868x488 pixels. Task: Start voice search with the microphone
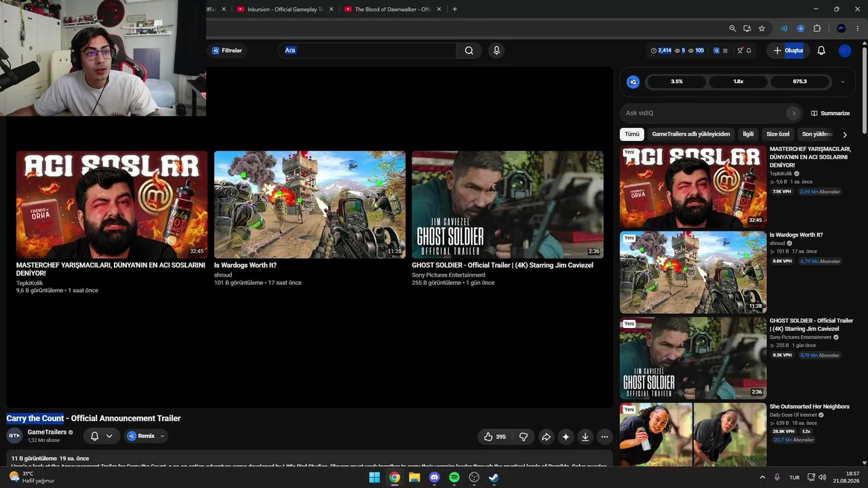tap(496, 50)
